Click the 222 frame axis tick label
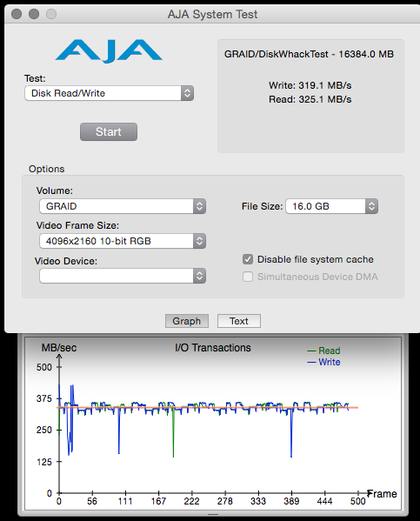Image resolution: width=420 pixels, height=521 pixels. click(x=191, y=501)
